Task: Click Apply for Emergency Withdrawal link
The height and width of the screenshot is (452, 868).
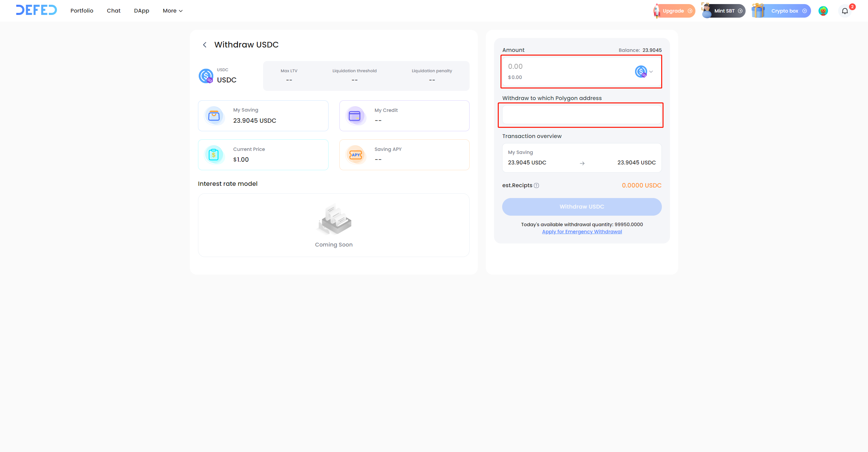Action: pos(582,232)
